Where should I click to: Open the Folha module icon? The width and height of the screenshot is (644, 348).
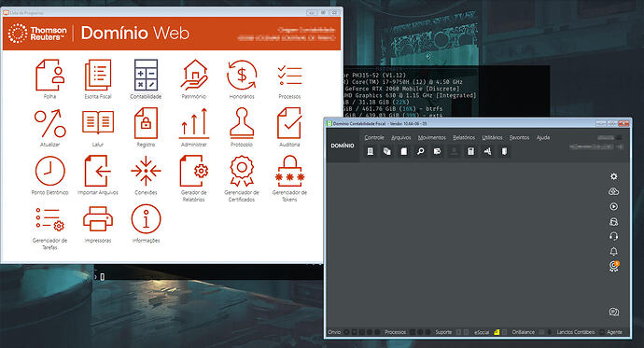point(50,75)
